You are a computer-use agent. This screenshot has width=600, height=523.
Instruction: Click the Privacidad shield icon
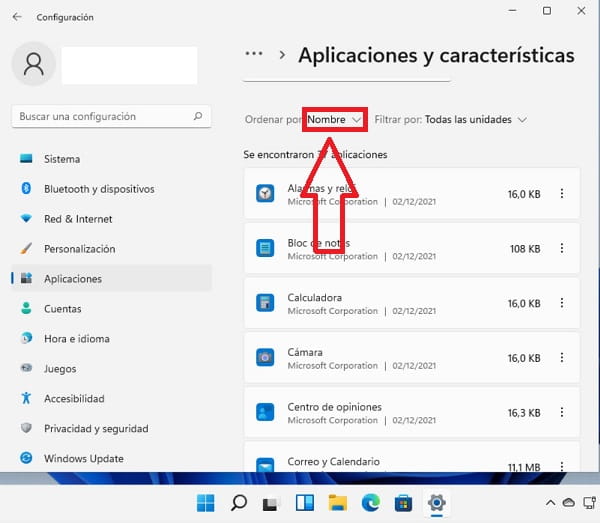(x=26, y=428)
